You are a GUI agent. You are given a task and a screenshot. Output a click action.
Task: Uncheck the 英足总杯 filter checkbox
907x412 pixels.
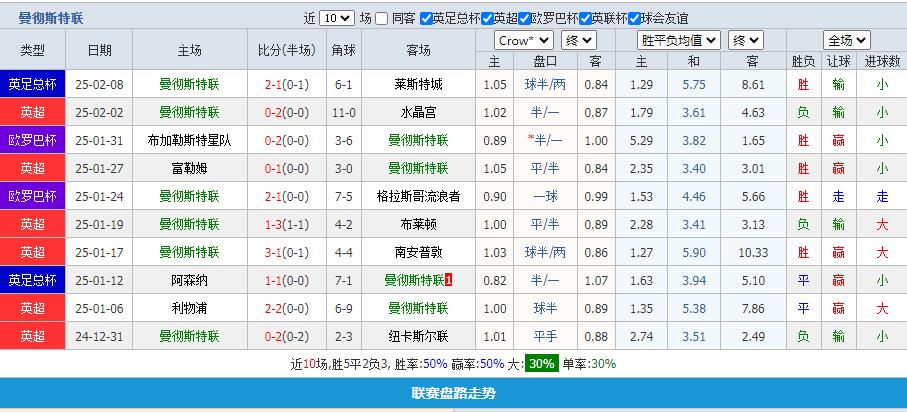427,18
